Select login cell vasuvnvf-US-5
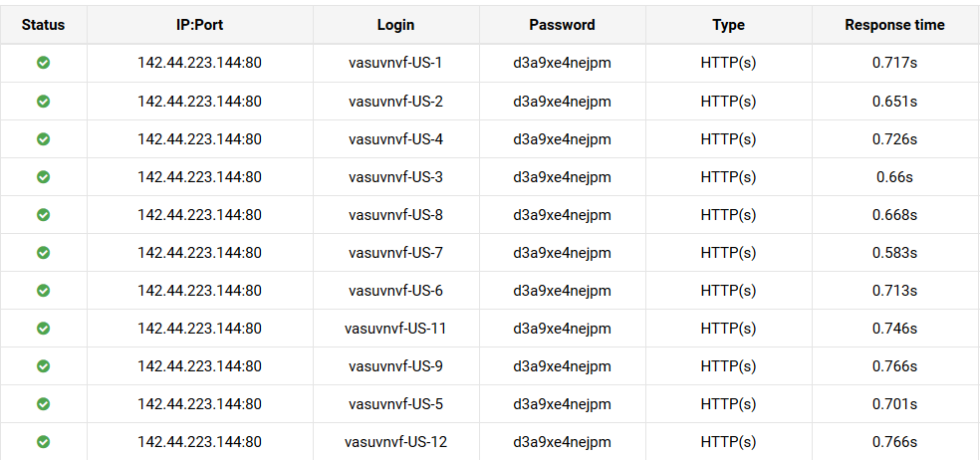The width and height of the screenshot is (980, 460). click(x=395, y=403)
